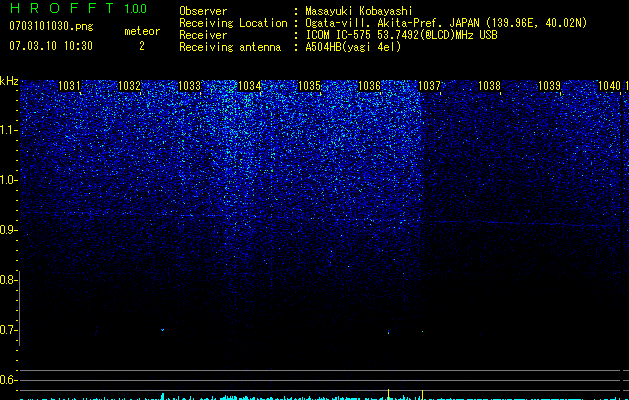
Task: Click the 1031 time axis label
Action: (x=69, y=86)
